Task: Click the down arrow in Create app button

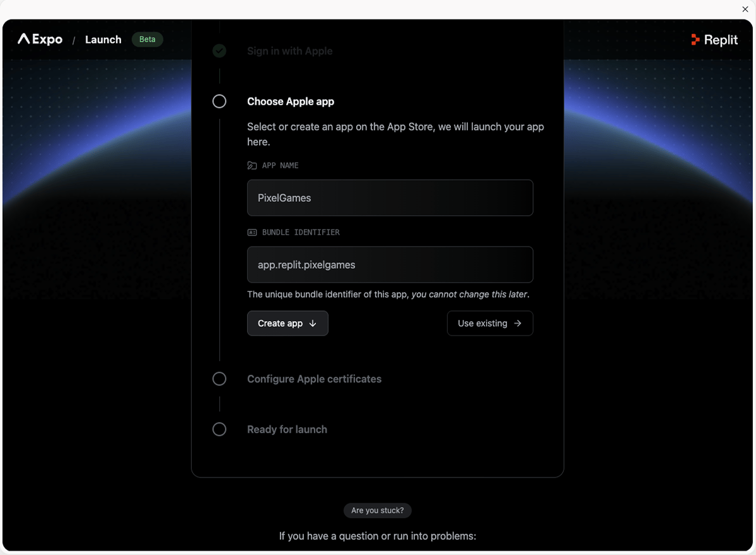Action: (313, 324)
